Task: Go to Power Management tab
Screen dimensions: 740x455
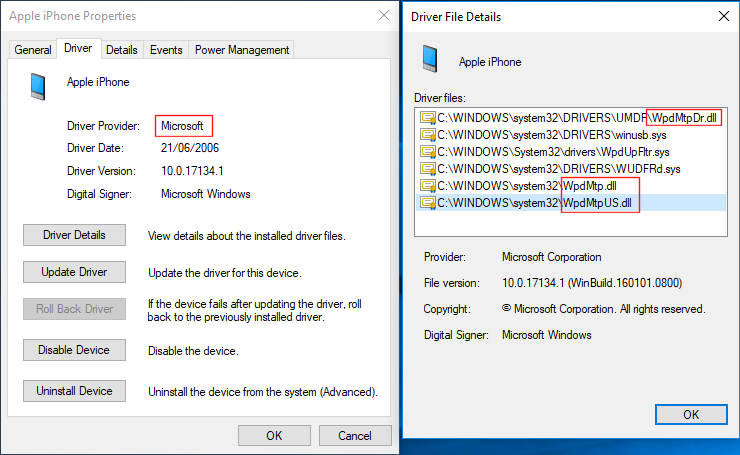Action: point(242,50)
